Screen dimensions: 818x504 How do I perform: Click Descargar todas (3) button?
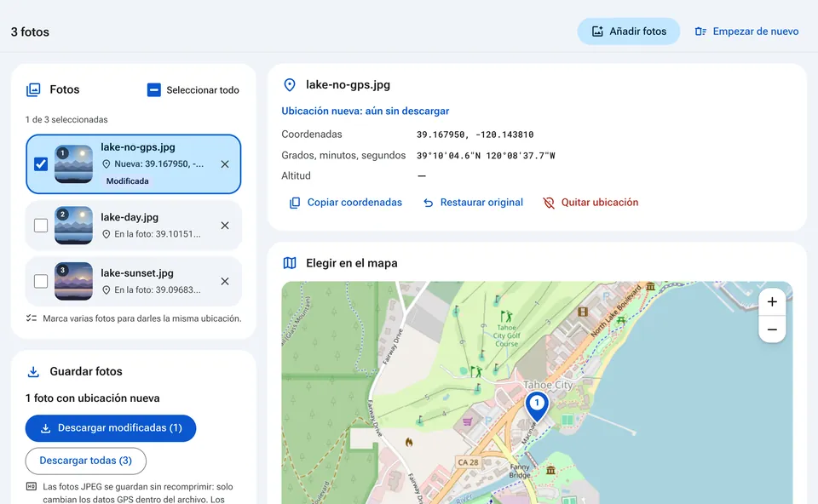coord(85,461)
